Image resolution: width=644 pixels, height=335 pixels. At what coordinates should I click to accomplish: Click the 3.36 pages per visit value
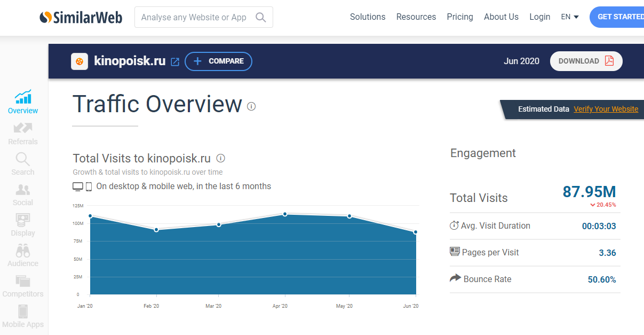click(x=607, y=253)
